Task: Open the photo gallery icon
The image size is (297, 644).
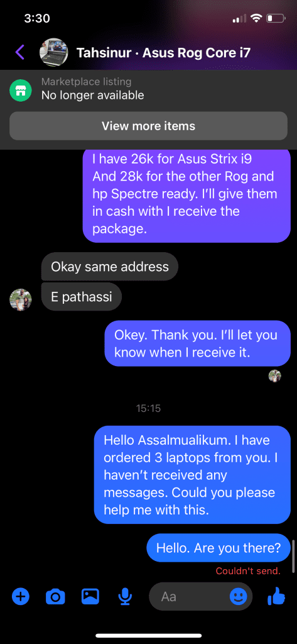Action: (x=90, y=596)
